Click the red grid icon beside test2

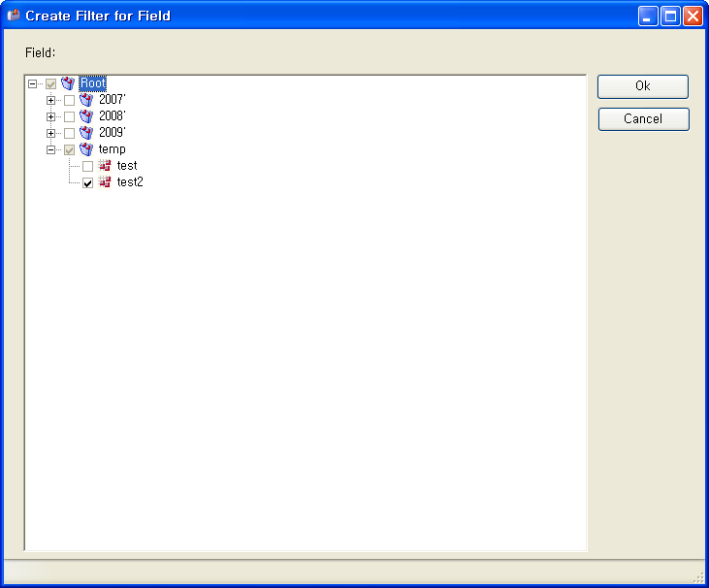coord(105,182)
